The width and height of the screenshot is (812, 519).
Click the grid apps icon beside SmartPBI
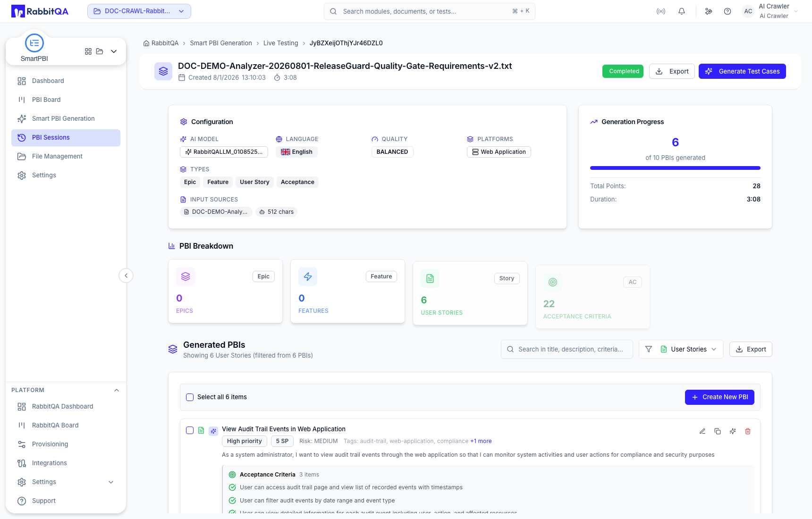point(88,51)
